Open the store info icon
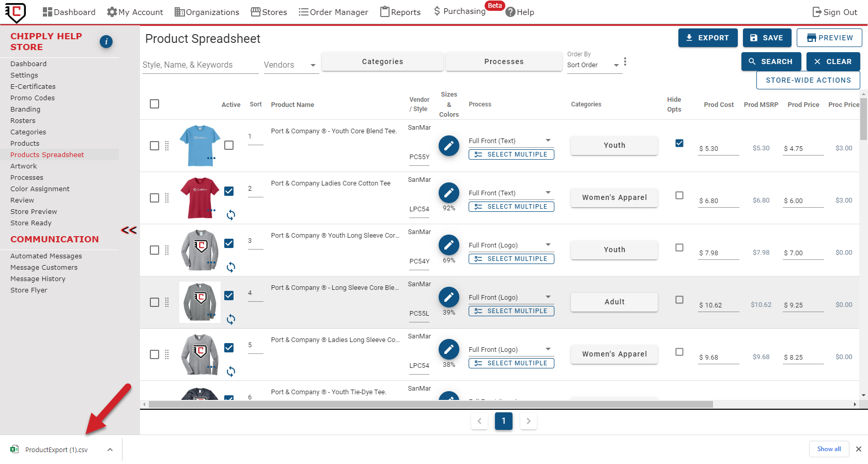 pos(106,42)
